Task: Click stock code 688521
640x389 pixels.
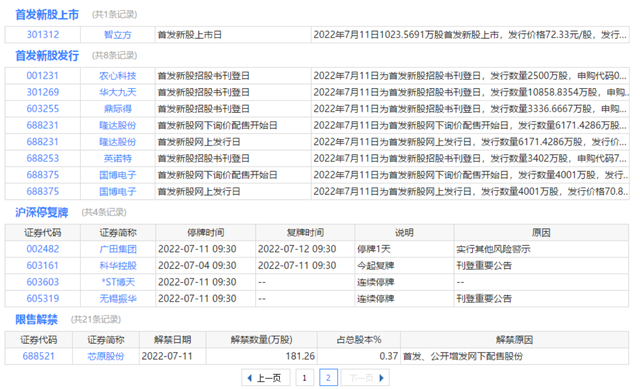Action: click(x=38, y=356)
